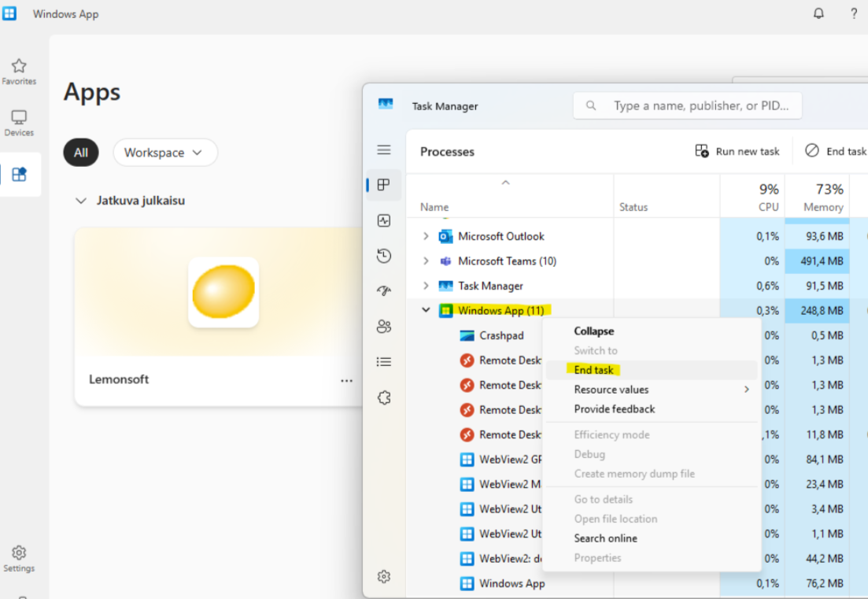Image resolution: width=868 pixels, height=599 pixels.
Task: Expand the Microsoft Outlook process group
Action: [x=426, y=236]
